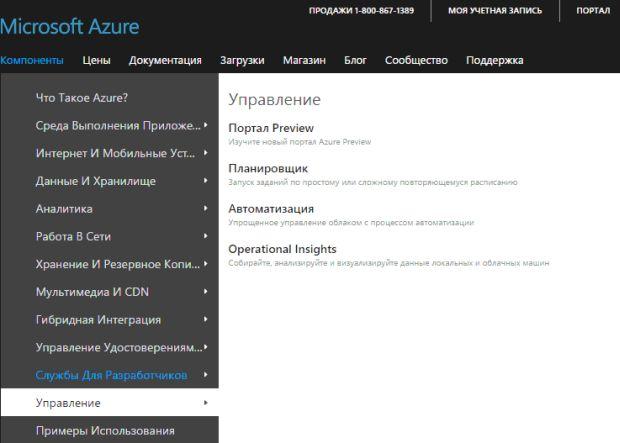620x443 pixels.
Task: Open the Планировщик service link
Action: pos(268,168)
